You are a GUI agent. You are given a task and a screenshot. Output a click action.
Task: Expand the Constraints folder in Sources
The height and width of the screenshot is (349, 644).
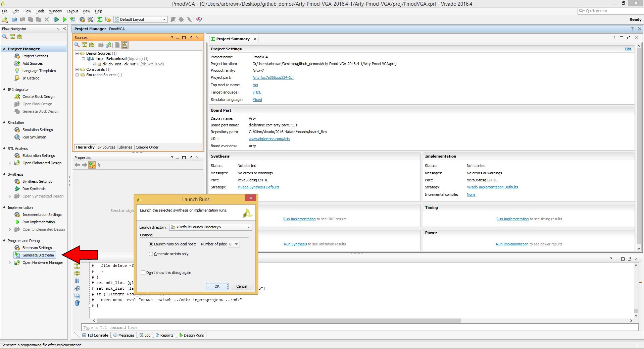tap(77, 69)
